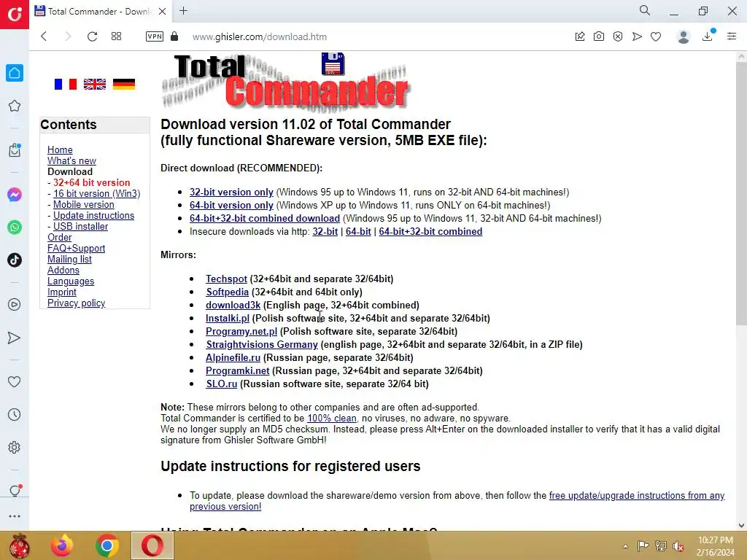Open the downloads toolbar icon
747x560 pixels.
point(708,36)
